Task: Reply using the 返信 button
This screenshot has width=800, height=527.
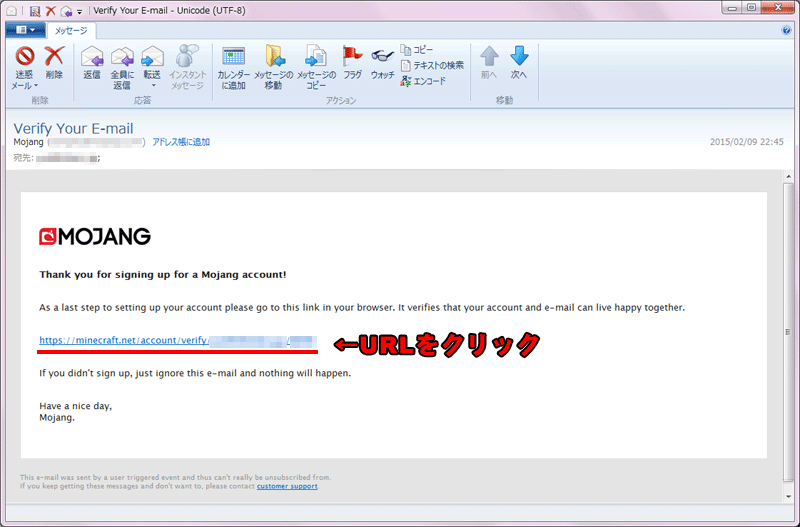Action: (x=92, y=63)
